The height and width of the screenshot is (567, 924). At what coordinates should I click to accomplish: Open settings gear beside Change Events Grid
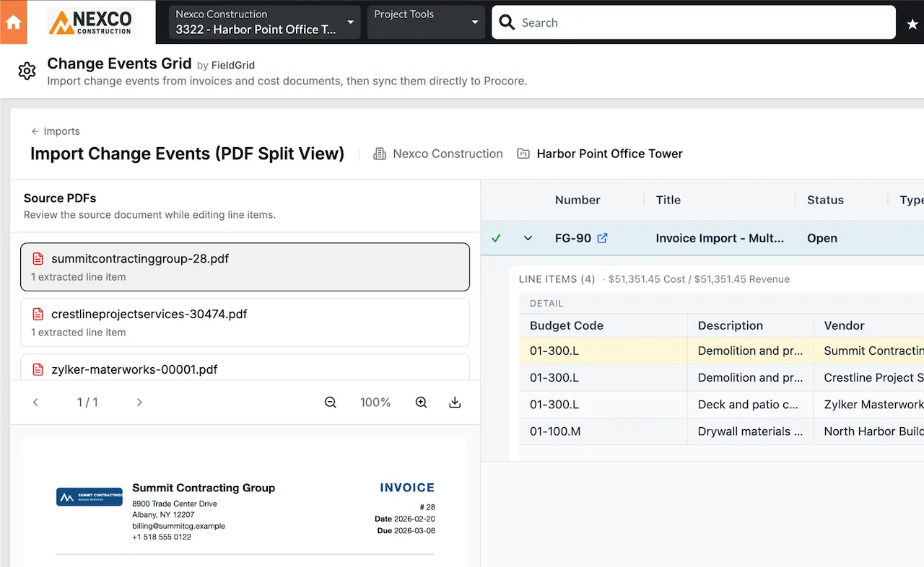click(27, 71)
